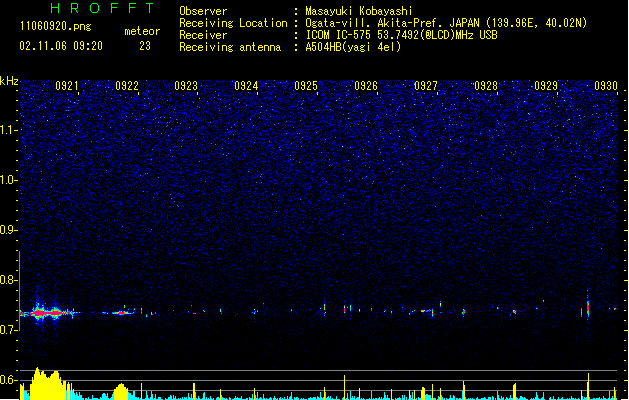The image size is (629, 400).
Task: Click the Receiving Location label
Action: [x=233, y=23]
